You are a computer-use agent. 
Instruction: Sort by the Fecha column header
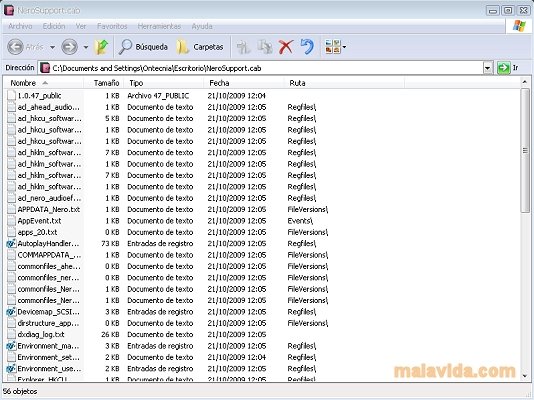click(245, 83)
